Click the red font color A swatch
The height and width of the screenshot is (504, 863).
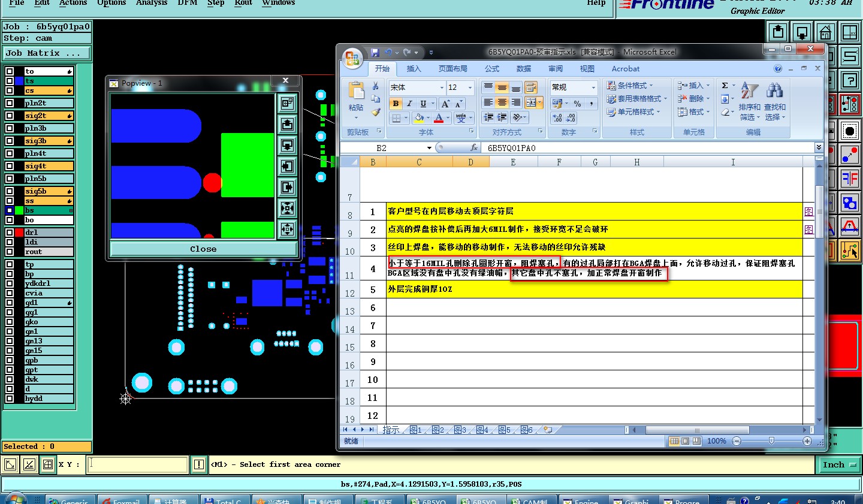pyautogui.click(x=439, y=118)
